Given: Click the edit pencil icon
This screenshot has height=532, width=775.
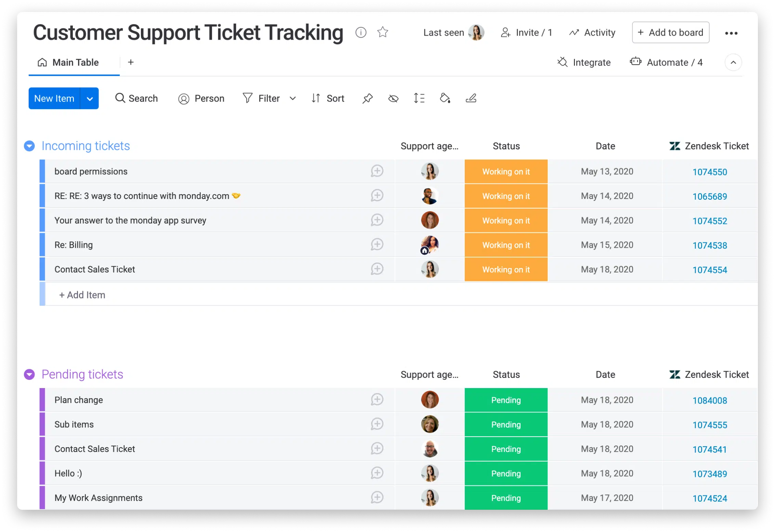Looking at the screenshot, I should (x=471, y=98).
